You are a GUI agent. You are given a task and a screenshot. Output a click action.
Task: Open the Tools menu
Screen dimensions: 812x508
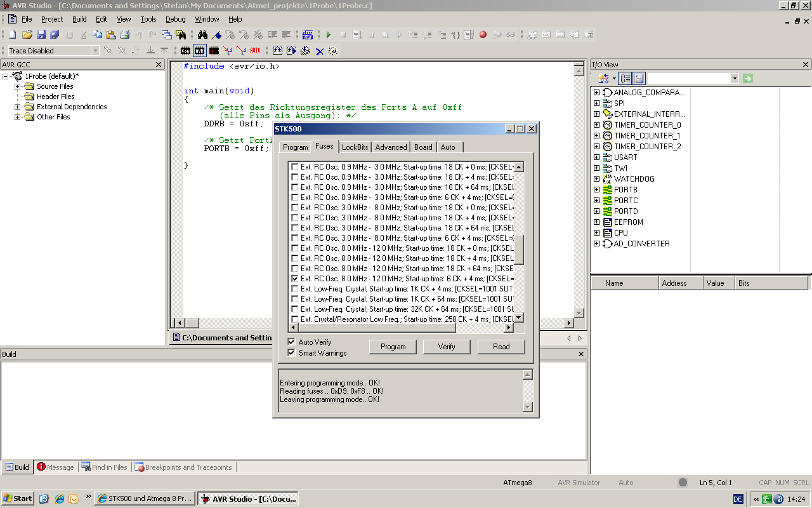point(148,19)
